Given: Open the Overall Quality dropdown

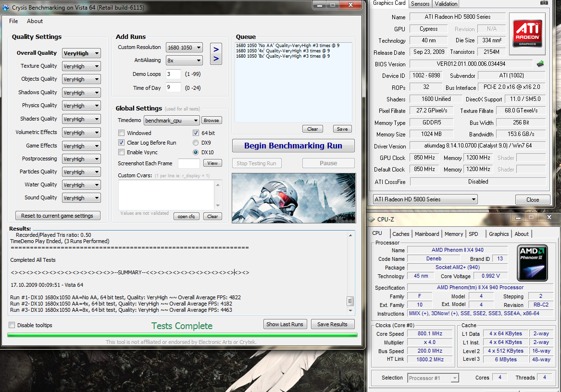Looking at the screenshot, I should (81, 53).
